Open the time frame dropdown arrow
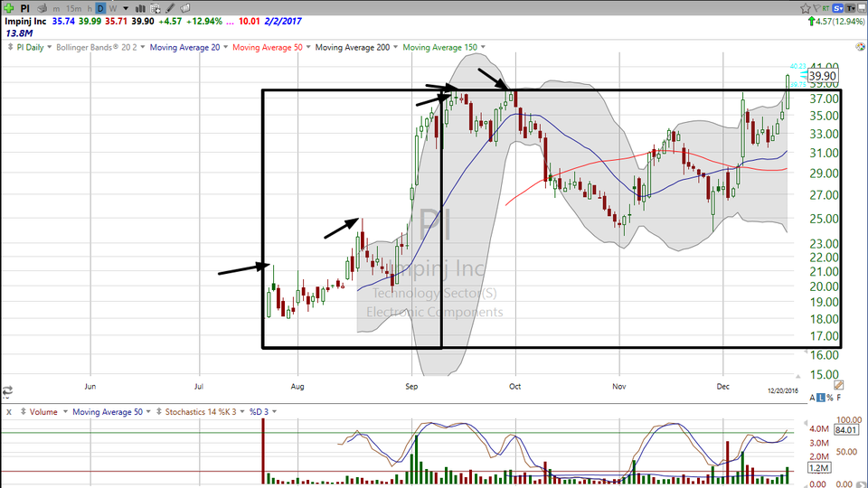This screenshot has height=488, width=868. tap(126, 9)
